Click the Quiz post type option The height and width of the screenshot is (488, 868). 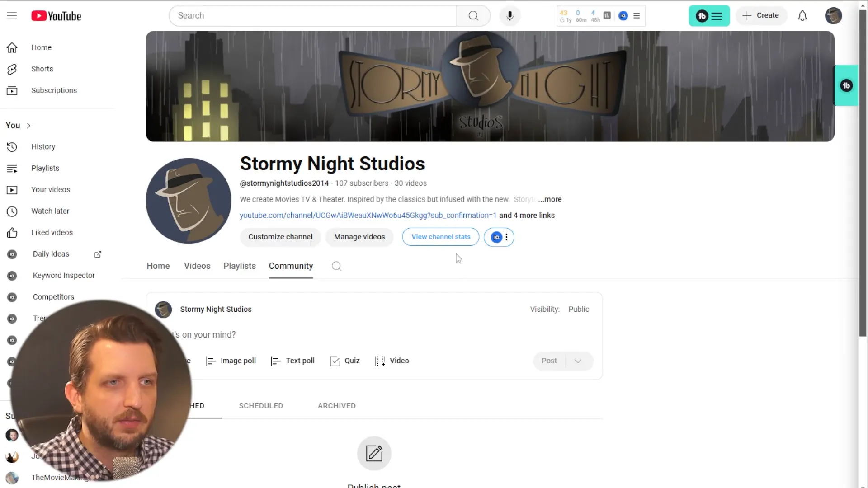(x=346, y=361)
